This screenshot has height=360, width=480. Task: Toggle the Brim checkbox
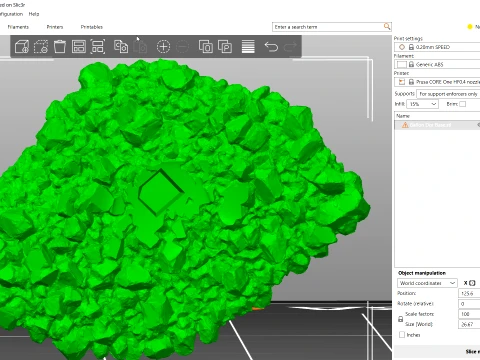463,104
